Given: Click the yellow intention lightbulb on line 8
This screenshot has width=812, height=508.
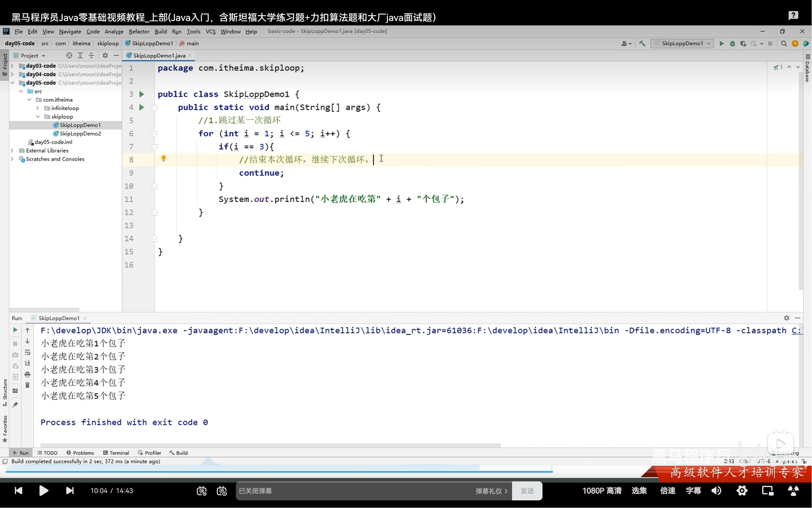Looking at the screenshot, I should pos(164,158).
